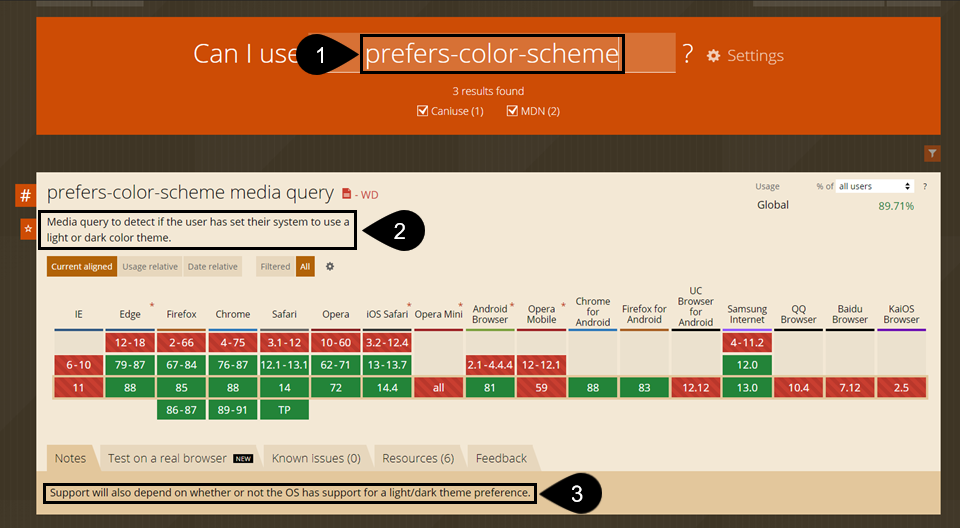This screenshot has width=960, height=528.
Task: Star the prefers-color-scheme feature
Action: pos(27,230)
